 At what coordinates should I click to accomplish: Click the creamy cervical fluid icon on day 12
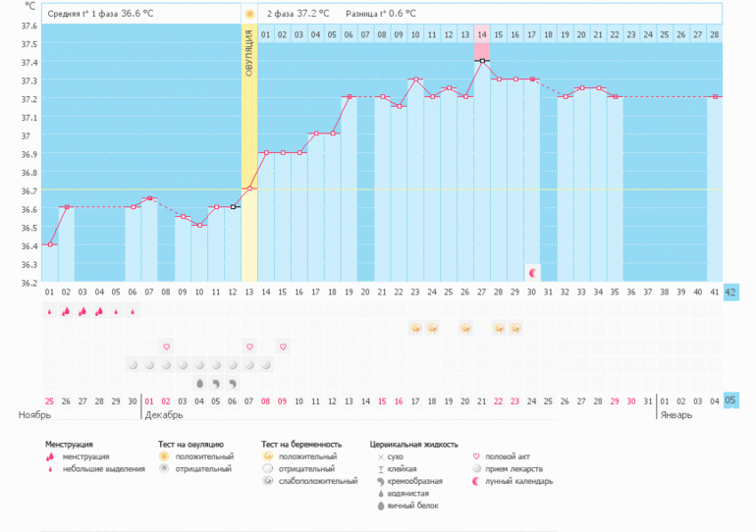[233, 383]
